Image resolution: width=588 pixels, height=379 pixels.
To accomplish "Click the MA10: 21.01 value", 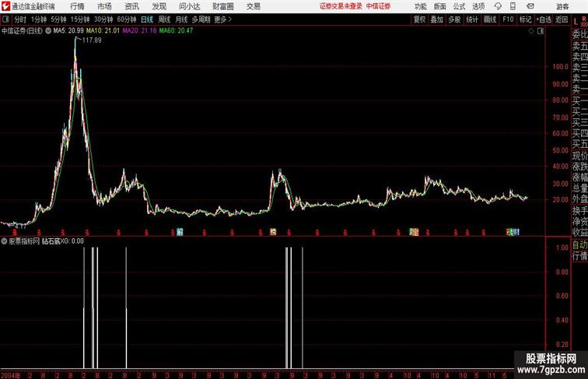I will click(x=103, y=31).
